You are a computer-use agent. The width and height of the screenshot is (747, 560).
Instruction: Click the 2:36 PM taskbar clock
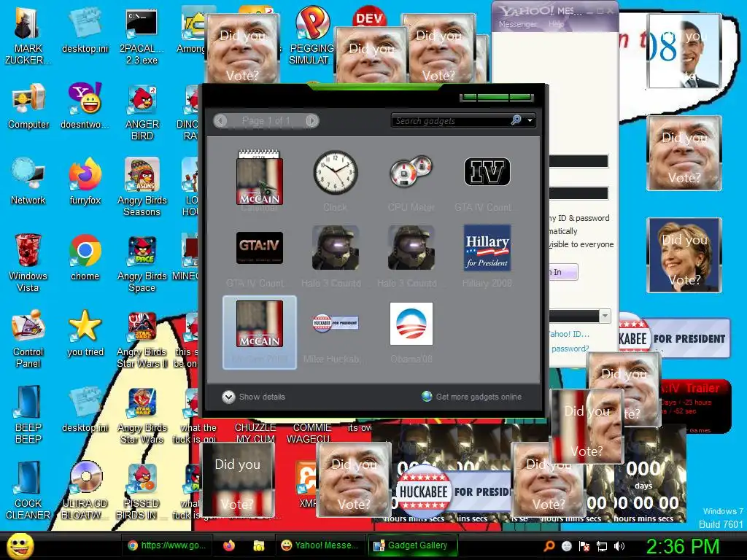[x=683, y=546]
